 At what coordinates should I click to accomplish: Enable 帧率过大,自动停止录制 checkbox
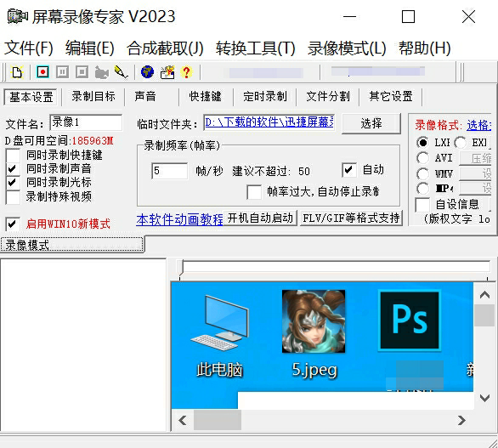tap(254, 192)
